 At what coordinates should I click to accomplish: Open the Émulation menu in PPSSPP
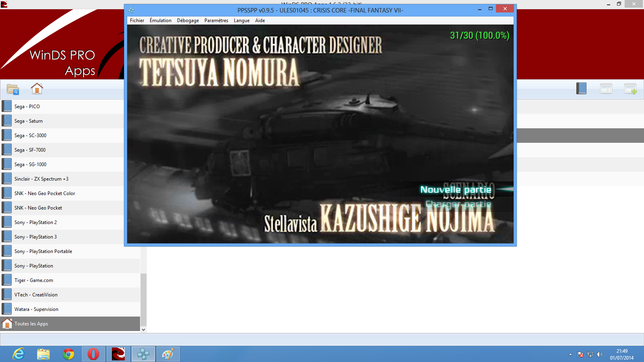click(x=161, y=21)
